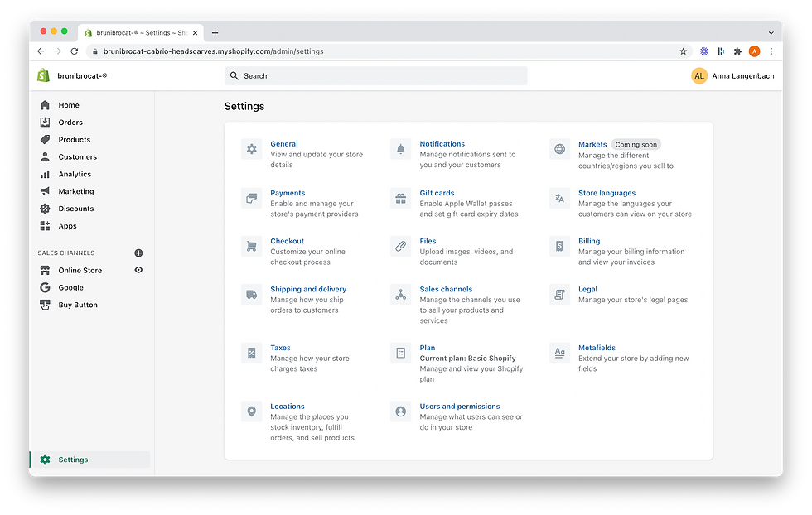The width and height of the screenshot is (812, 515).
Task: Open the Taxes settings link
Action: 280,348
